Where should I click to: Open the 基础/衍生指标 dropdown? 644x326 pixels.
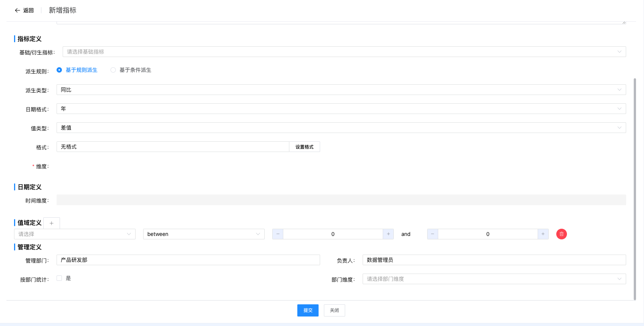pyautogui.click(x=344, y=52)
